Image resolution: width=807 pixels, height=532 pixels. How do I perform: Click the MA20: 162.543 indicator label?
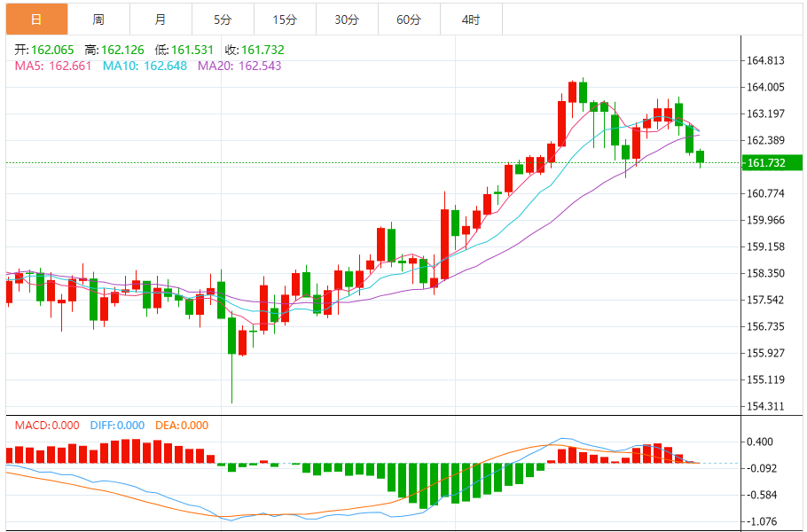point(239,66)
